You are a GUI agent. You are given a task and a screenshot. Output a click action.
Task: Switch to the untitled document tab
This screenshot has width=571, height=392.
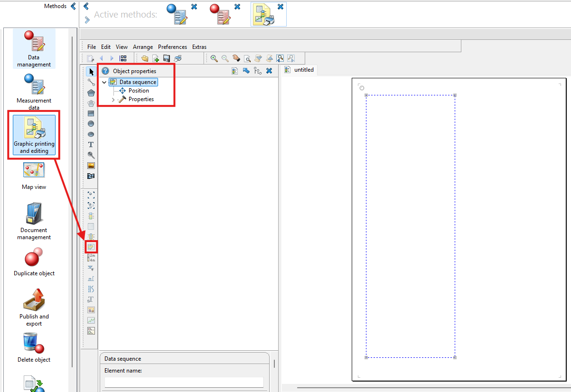click(x=304, y=70)
